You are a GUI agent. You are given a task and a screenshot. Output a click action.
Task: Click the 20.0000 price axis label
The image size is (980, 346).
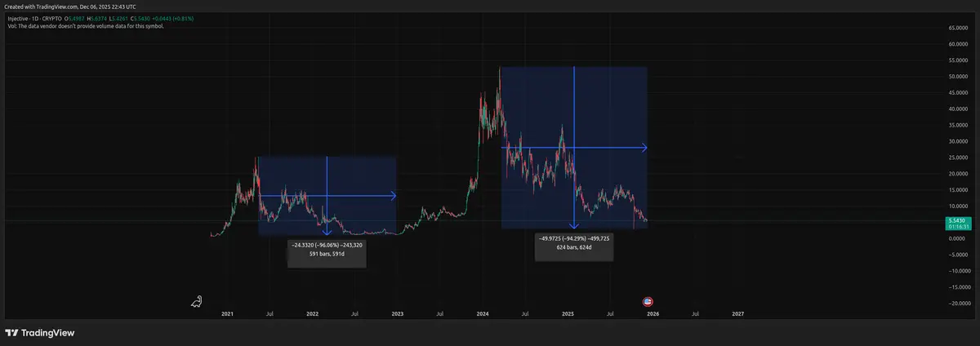[959, 174]
